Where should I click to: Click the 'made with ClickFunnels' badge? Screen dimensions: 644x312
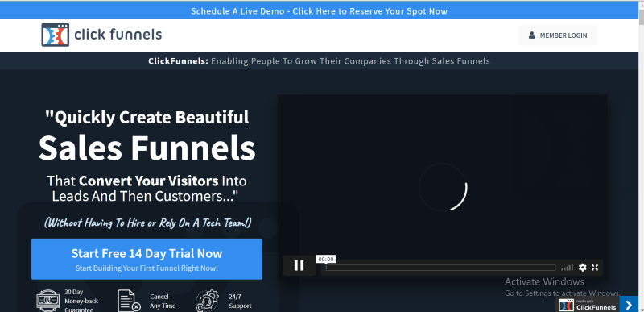(588, 305)
